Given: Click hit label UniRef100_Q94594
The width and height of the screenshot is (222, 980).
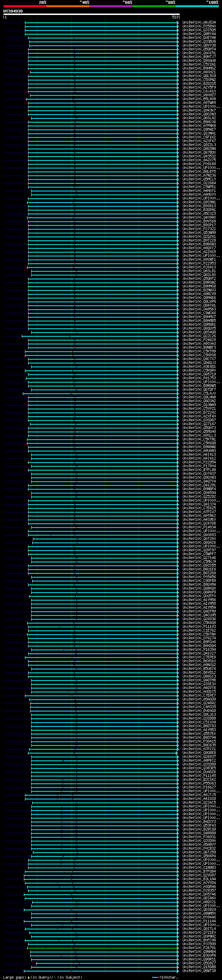Looking at the screenshot, I should 199,493.
